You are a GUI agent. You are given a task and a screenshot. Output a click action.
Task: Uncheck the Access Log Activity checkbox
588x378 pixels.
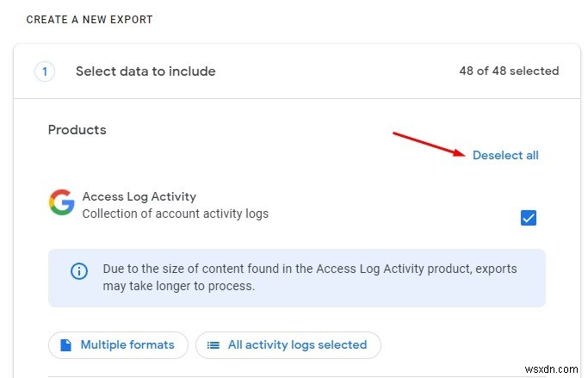[529, 218]
